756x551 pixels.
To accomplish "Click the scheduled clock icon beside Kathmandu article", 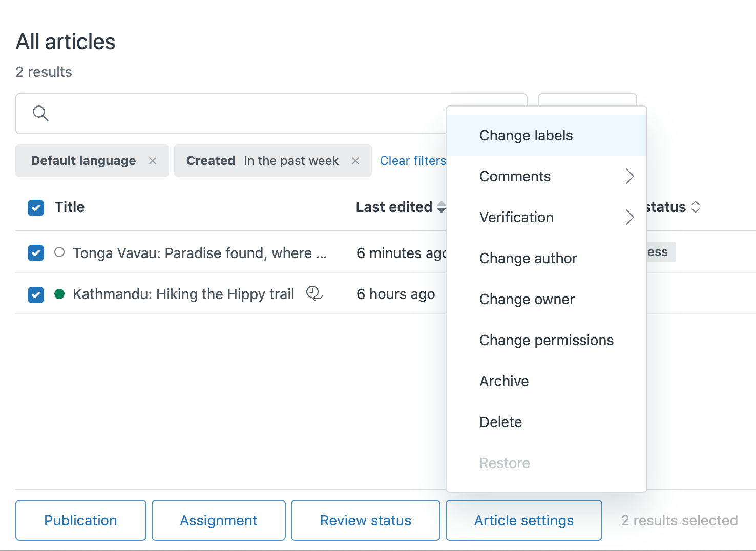I will click(314, 293).
